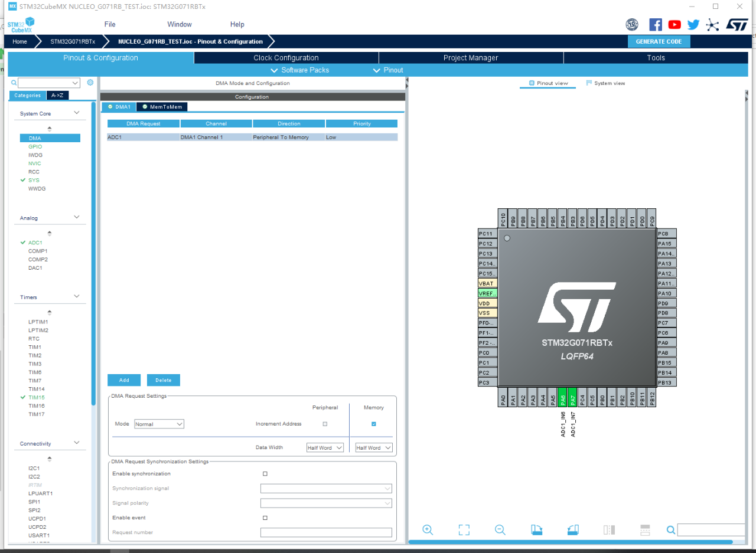Rotate the chip view clockwise
Image resolution: width=756 pixels, height=553 pixels.
(x=536, y=529)
